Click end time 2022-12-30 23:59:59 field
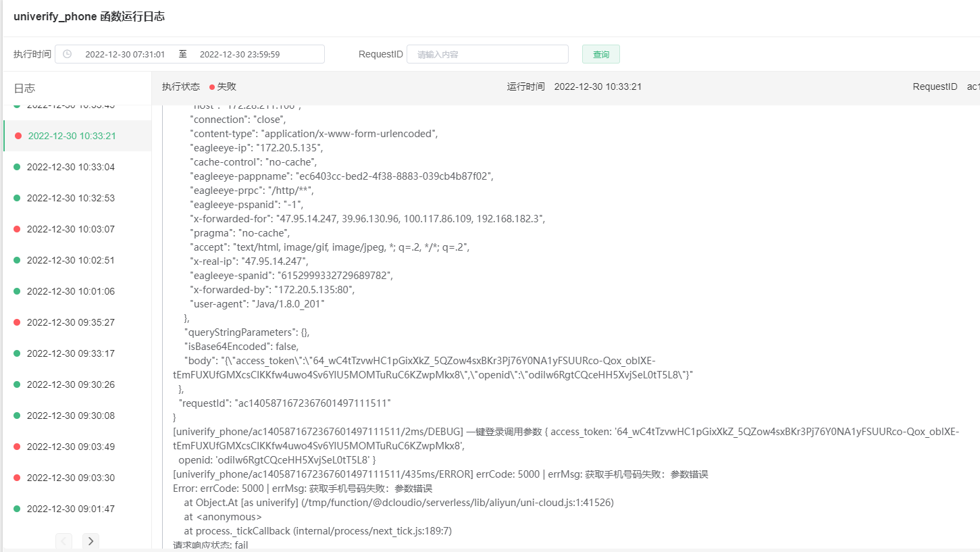The height and width of the screenshot is (552, 980). [240, 54]
